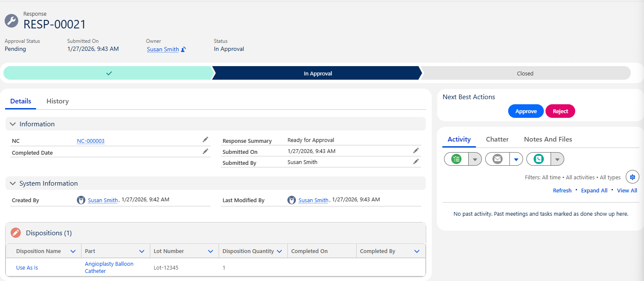Open the NC-000003 record link
This screenshot has height=281, width=644.
(x=90, y=141)
